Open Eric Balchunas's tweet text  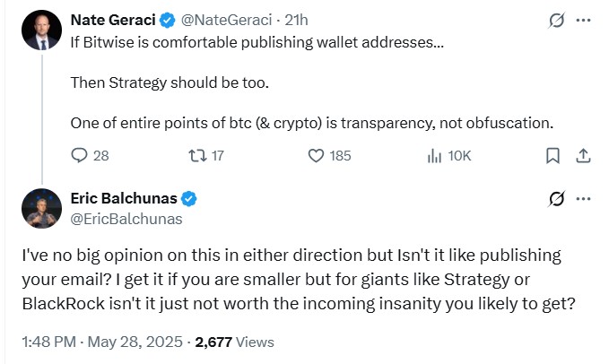point(296,278)
